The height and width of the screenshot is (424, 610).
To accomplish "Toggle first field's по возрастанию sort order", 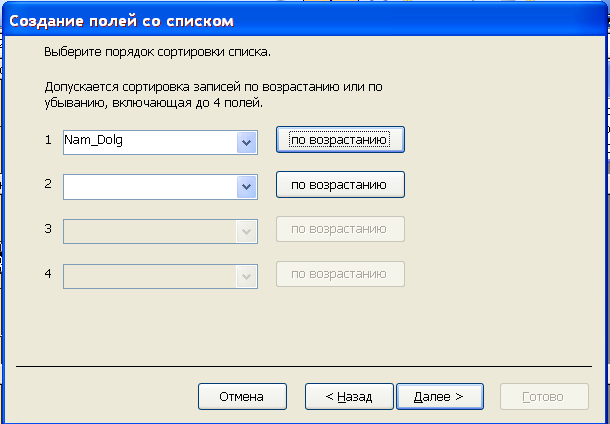I will coord(340,140).
